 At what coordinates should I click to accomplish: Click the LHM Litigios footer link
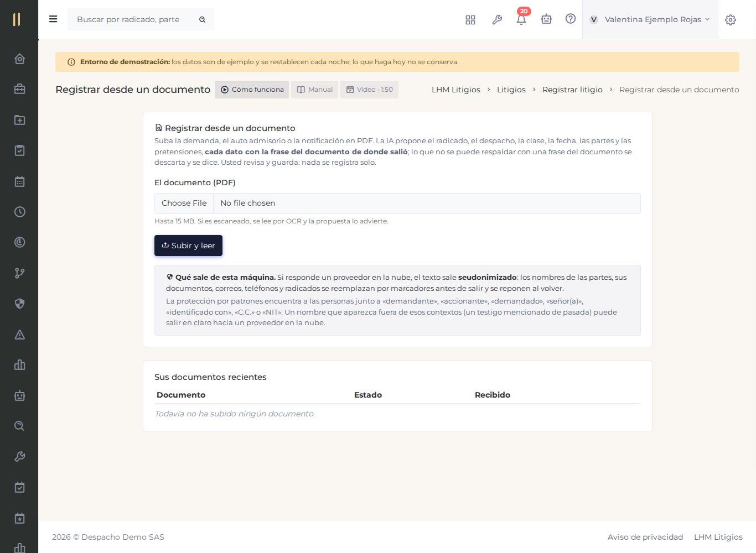pos(718,537)
